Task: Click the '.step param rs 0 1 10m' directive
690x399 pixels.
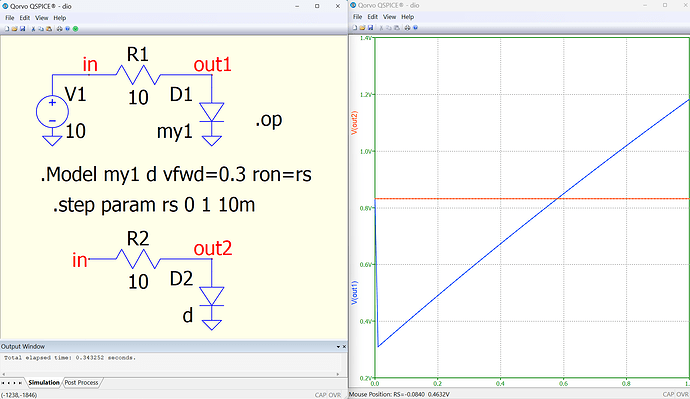Action: coord(154,205)
